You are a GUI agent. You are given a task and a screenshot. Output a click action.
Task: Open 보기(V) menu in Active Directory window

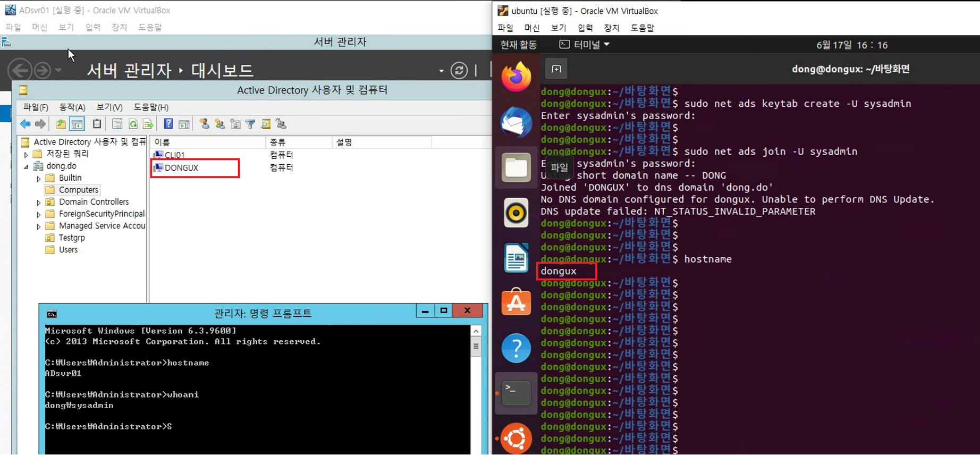point(109,107)
